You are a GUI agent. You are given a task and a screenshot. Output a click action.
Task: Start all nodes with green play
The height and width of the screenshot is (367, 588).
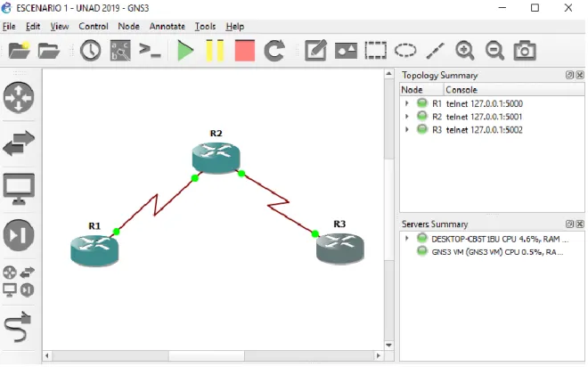185,51
